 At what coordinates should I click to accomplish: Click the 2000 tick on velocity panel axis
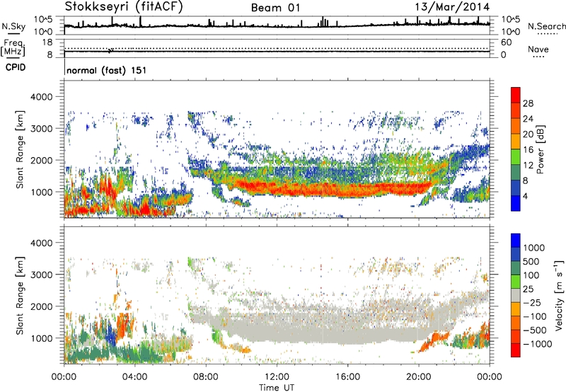(x=41, y=306)
